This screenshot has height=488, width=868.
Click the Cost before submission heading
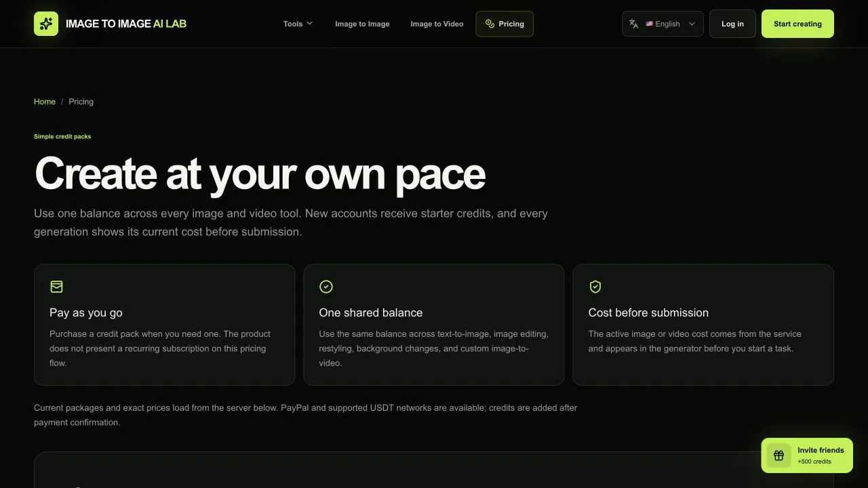648,312
